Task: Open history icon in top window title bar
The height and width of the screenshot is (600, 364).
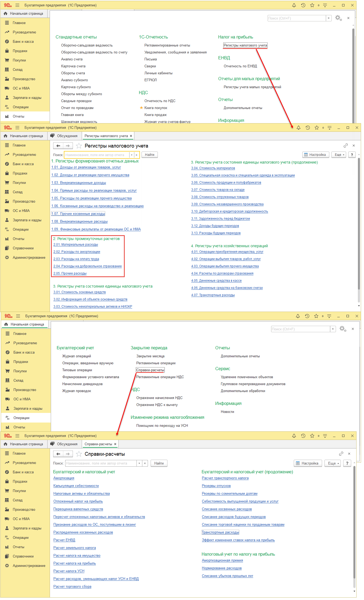Action: (x=303, y=5)
